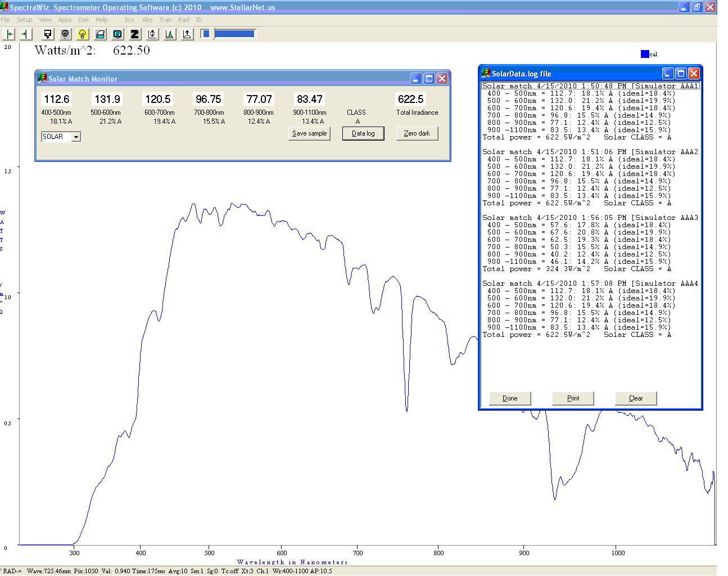Click the Simulator AAA1 log header line
728x576 pixels.
[x=590, y=86]
